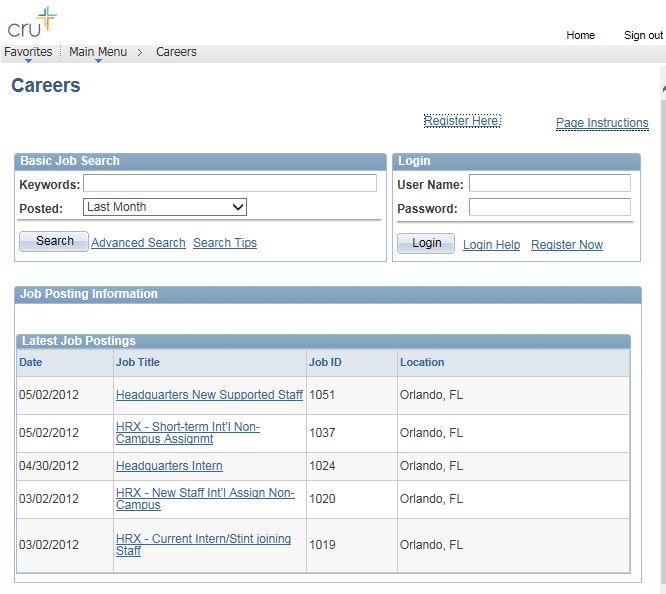The width and height of the screenshot is (666, 594).
Task: Click the Careers breadcrumb
Action: coord(176,52)
